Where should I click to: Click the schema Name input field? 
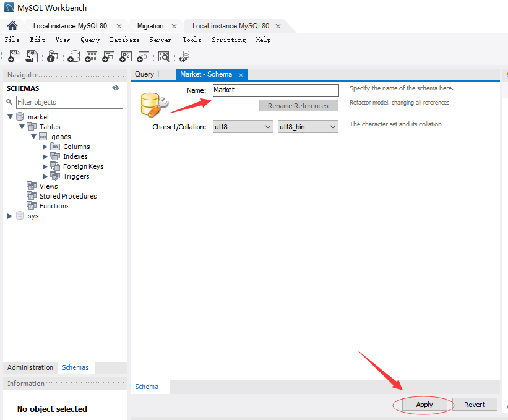coord(276,90)
